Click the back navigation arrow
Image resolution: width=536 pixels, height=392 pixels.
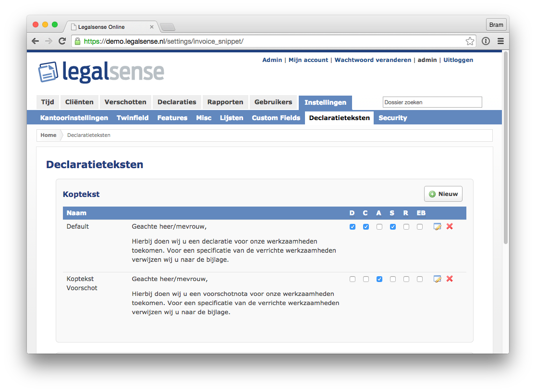click(x=35, y=41)
